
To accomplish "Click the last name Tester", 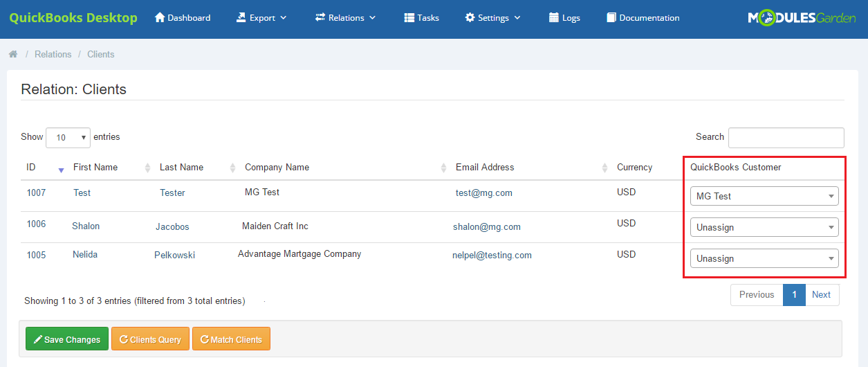I will (172, 193).
